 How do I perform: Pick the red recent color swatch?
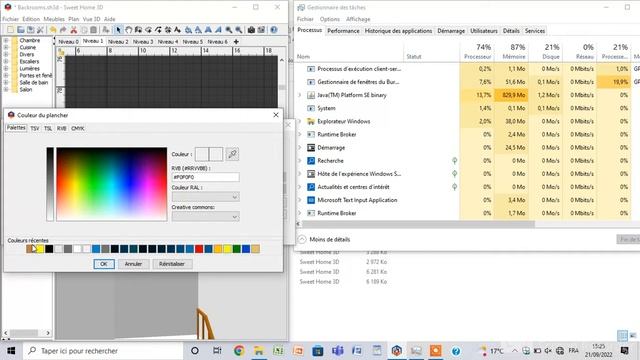click(x=199, y=249)
